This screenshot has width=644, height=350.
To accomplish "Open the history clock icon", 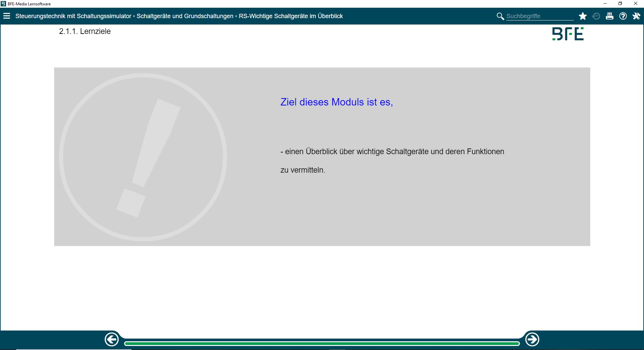I will pyautogui.click(x=596, y=16).
